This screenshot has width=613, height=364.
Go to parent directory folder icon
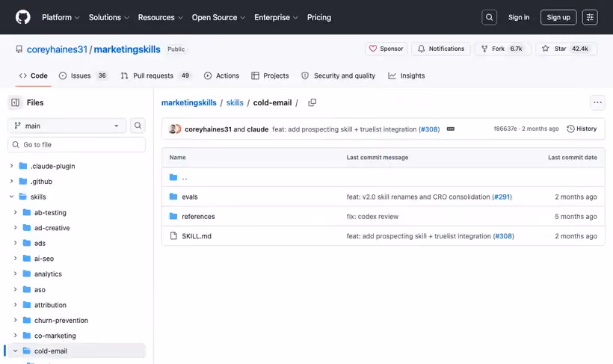coord(173,177)
